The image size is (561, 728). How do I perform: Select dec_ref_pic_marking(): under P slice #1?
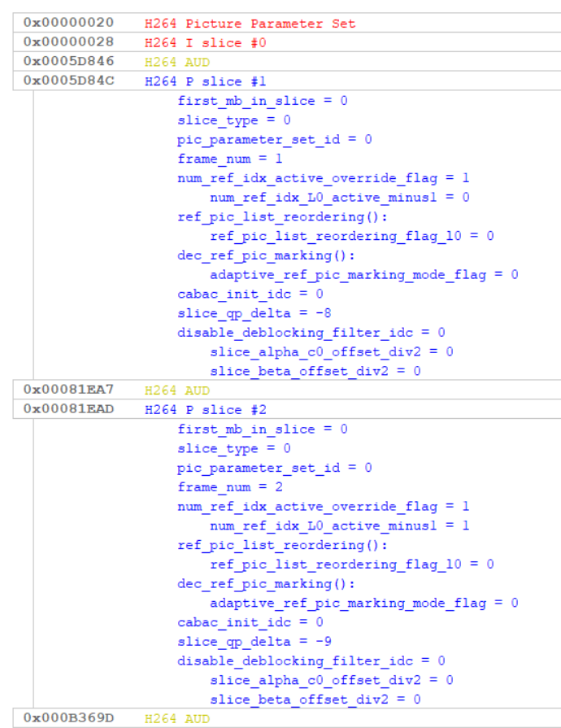click(x=266, y=255)
